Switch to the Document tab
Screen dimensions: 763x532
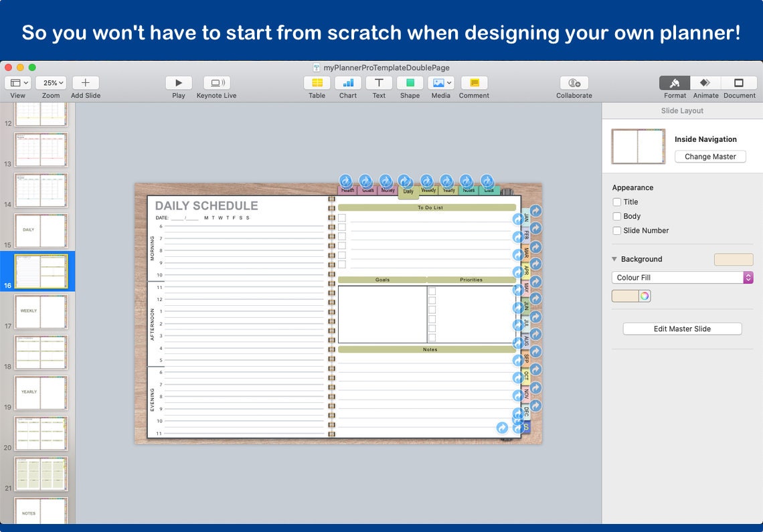[x=739, y=84]
